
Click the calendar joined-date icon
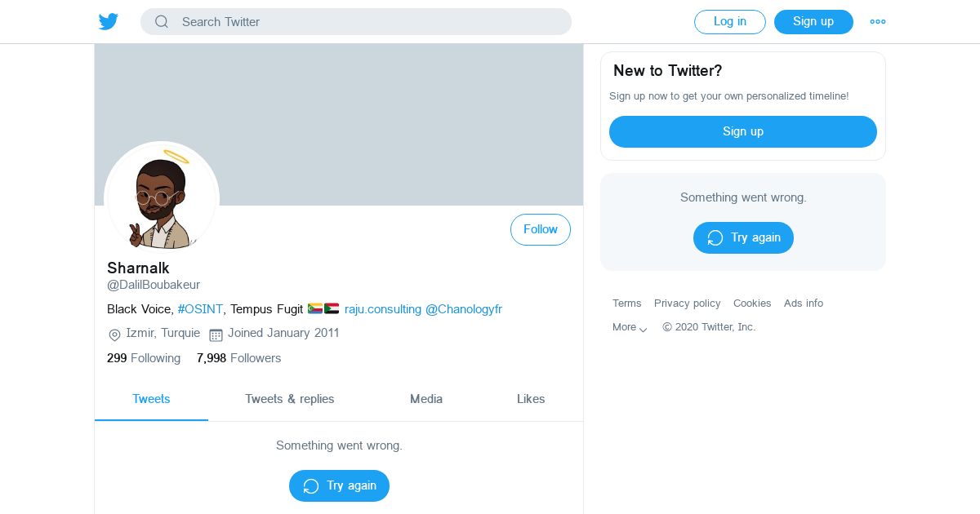tap(216, 335)
